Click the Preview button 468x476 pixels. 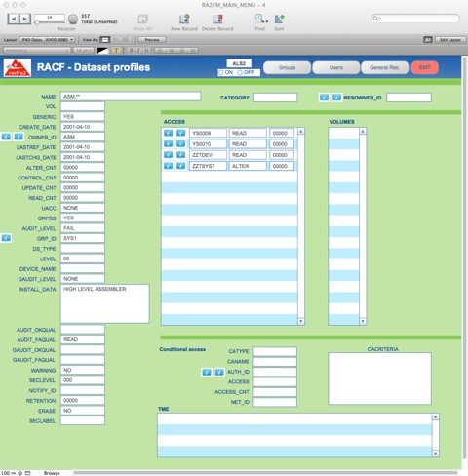pyautogui.click(x=152, y=40)
